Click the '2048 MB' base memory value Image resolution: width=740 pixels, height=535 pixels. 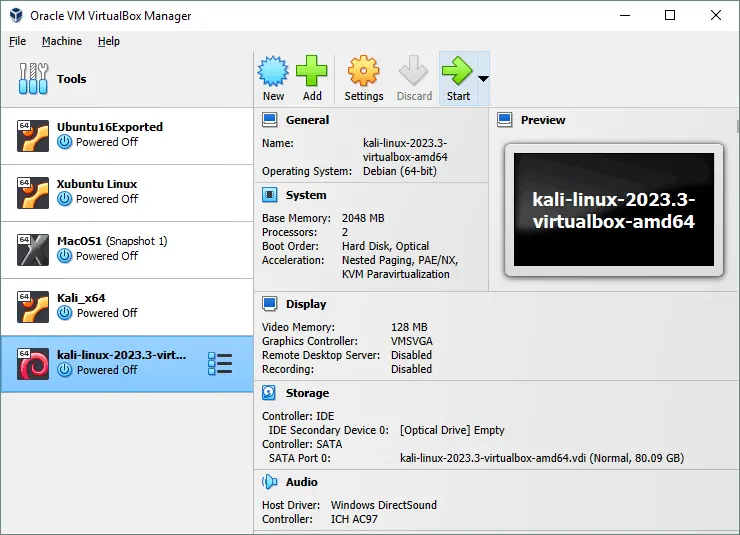(x=363, y=218)
